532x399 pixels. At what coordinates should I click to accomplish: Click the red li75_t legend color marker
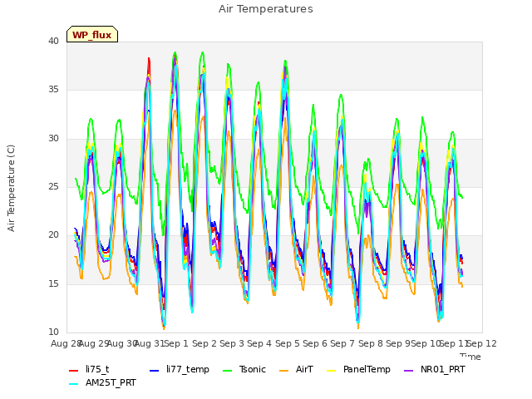coord(74,370)
